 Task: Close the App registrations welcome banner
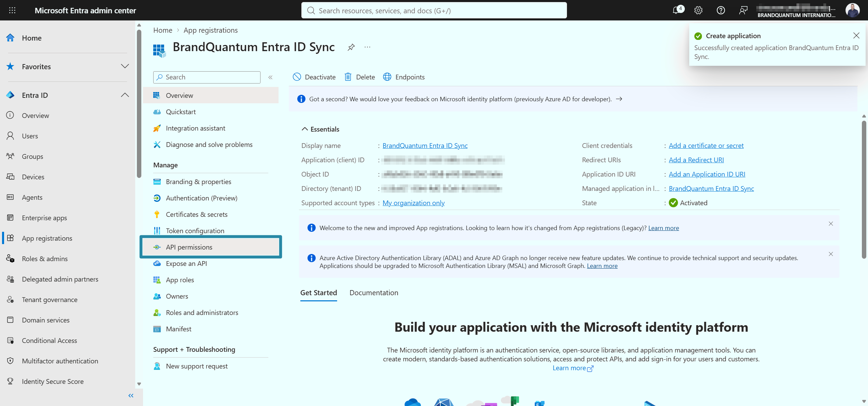[831, 224]
